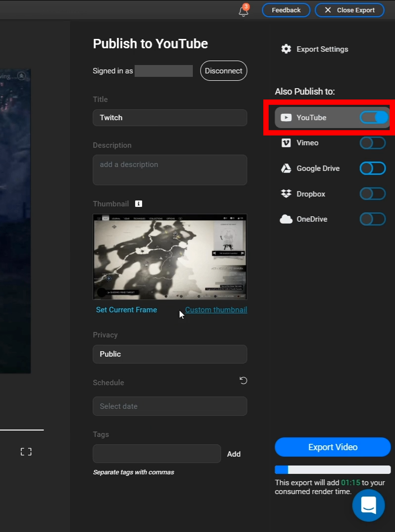Click the YouTube logo icon
395x532 pixels.
[286, 118]
